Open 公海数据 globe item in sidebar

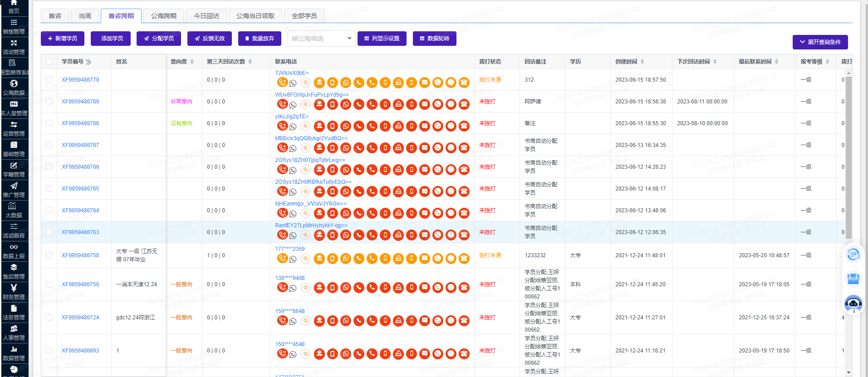coord(14,88)
